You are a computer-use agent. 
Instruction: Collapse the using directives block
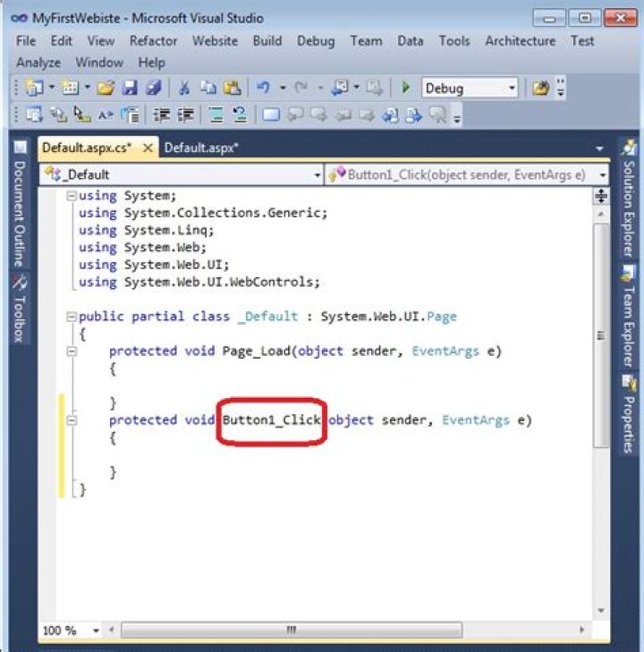(x=72, y=196)
